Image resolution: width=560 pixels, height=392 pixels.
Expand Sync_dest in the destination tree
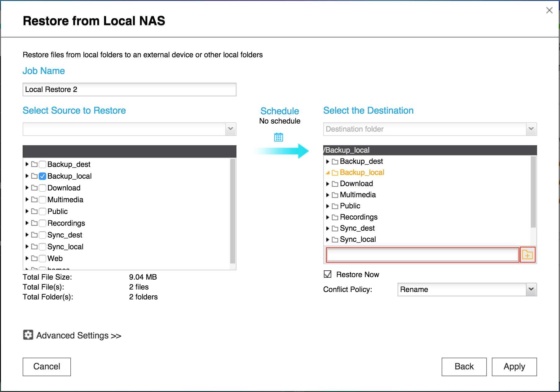328,228
